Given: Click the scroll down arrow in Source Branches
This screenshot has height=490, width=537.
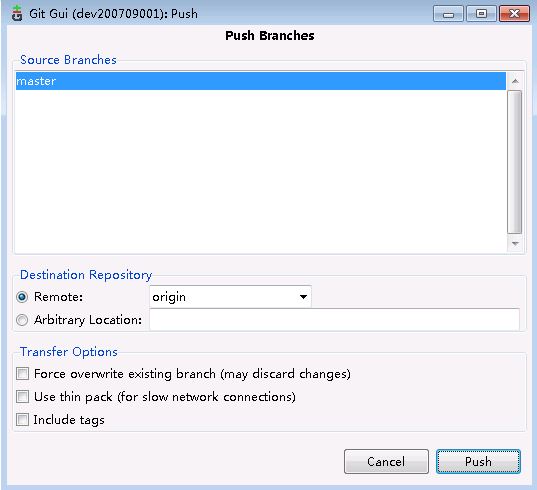Looking at the screenshot, I should pyautogui.click(x=514, y=243).
